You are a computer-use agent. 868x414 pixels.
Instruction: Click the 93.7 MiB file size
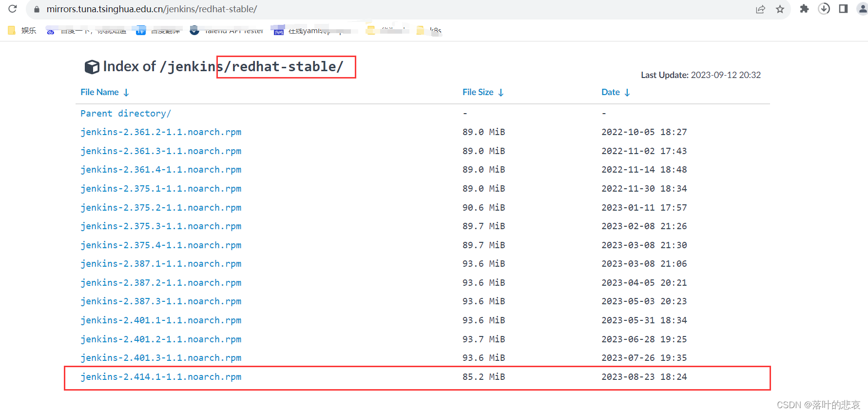click(483, 339)
